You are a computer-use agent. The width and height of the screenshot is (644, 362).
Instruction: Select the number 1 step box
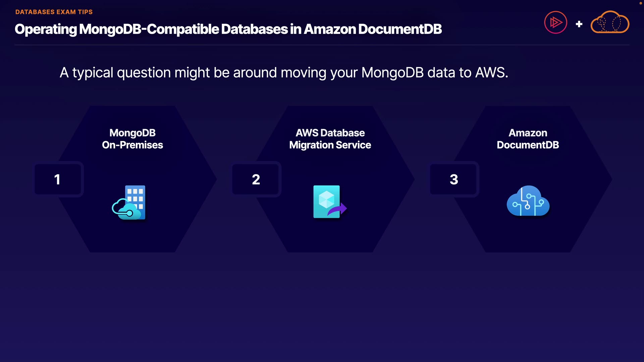[x=58, y=179]
